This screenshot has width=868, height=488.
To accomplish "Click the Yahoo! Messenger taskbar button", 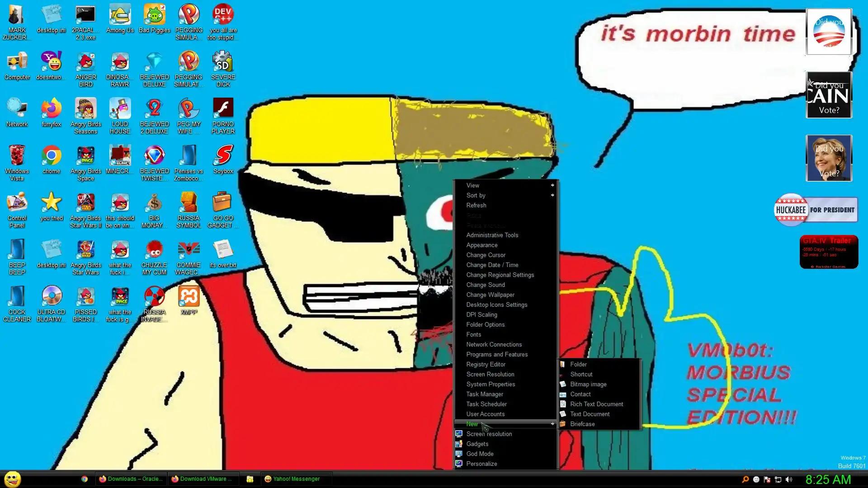I will click(296, 479).
